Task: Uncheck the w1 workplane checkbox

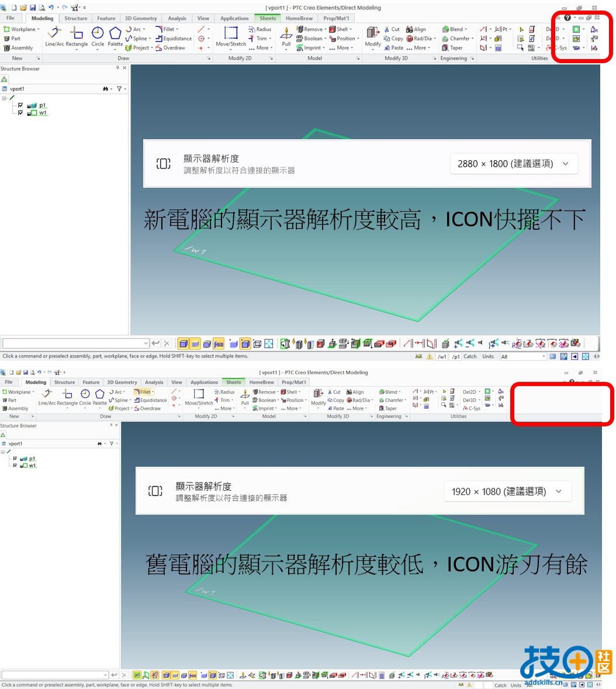Action: coord(20,112)
